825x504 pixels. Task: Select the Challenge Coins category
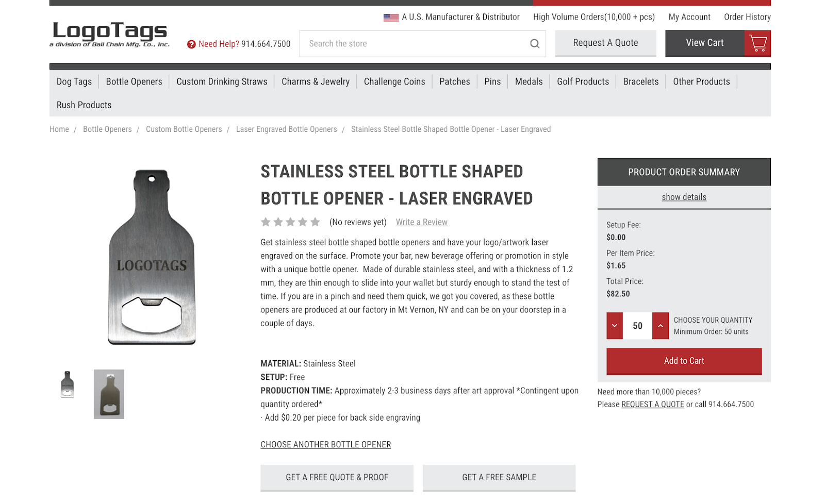tap(394, 81)
